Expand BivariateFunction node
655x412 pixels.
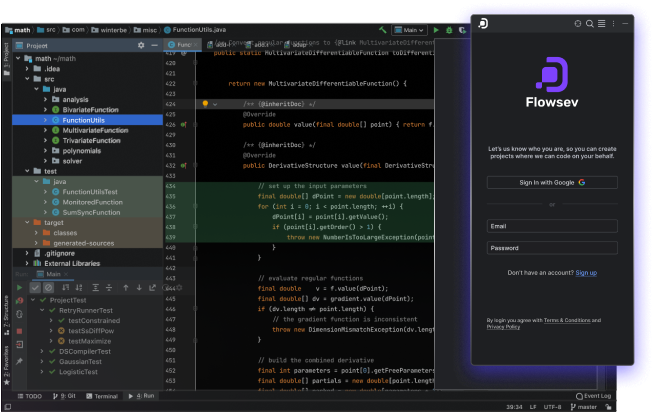click(46, 109)
